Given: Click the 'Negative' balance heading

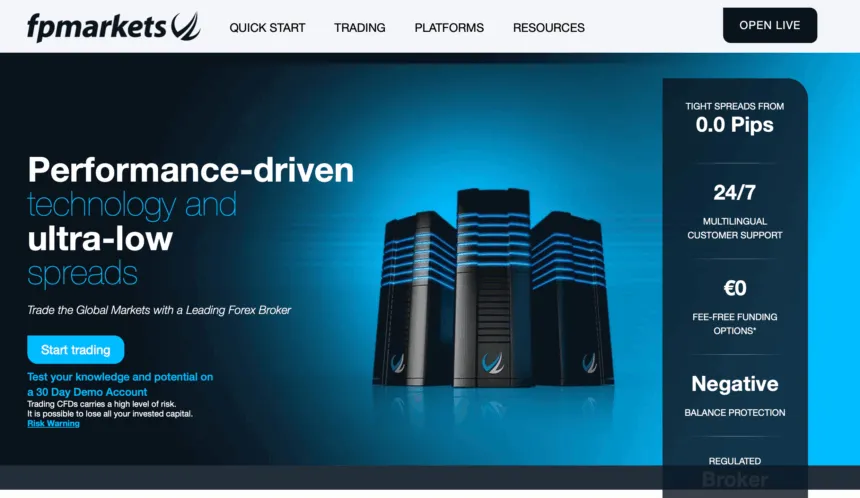Looking at the screenshot, I should tap(734, 383).
